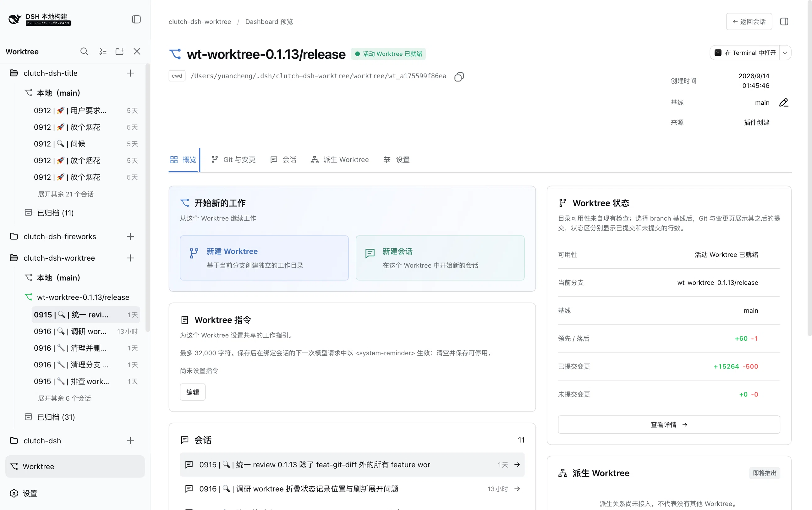812x510 pixels.
Task: Click version tag 0.1.5-rc.2-fb2c4b9
Action: 48,23
